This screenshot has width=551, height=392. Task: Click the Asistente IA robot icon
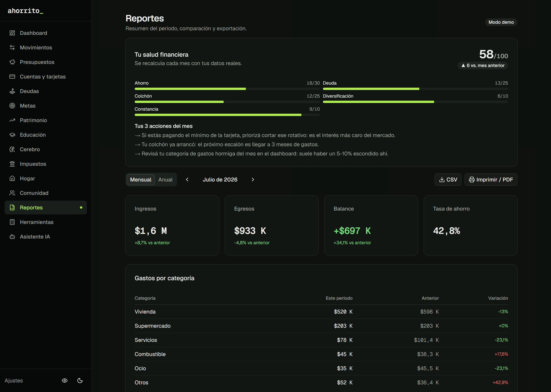tap(12, 237)
